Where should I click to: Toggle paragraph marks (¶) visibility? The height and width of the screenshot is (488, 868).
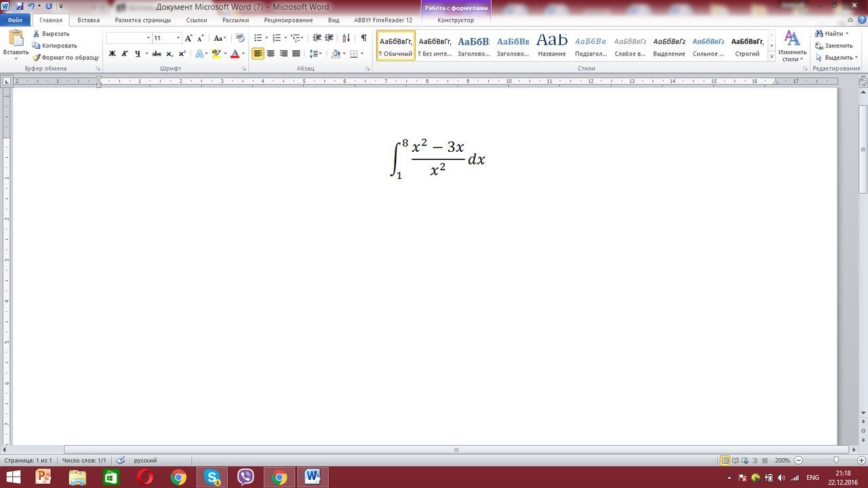(364, 38)
